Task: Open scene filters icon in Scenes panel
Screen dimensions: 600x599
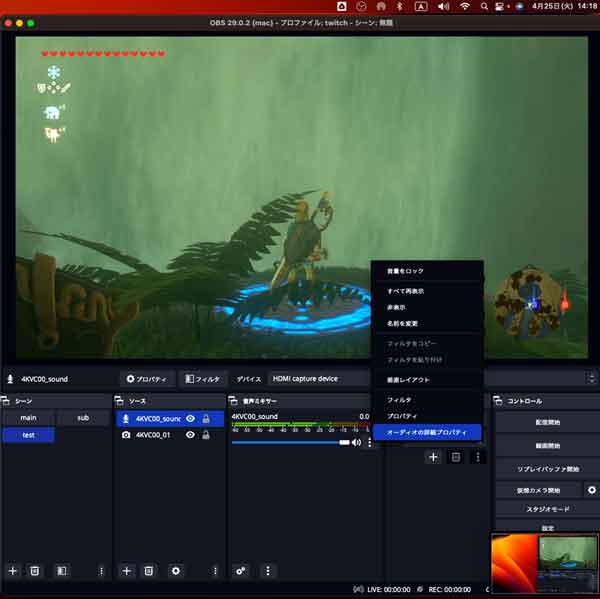Action: pyautogui.click(x=62, y=571)
